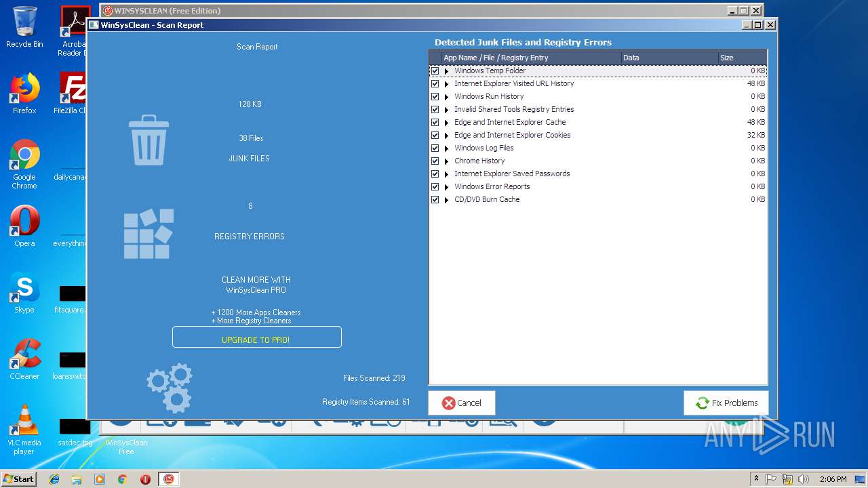Expand the Windows Run History row

point(446,97)
